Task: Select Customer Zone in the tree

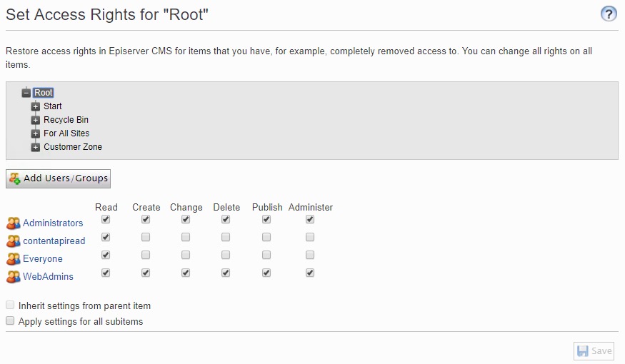Action: (73, 147)
